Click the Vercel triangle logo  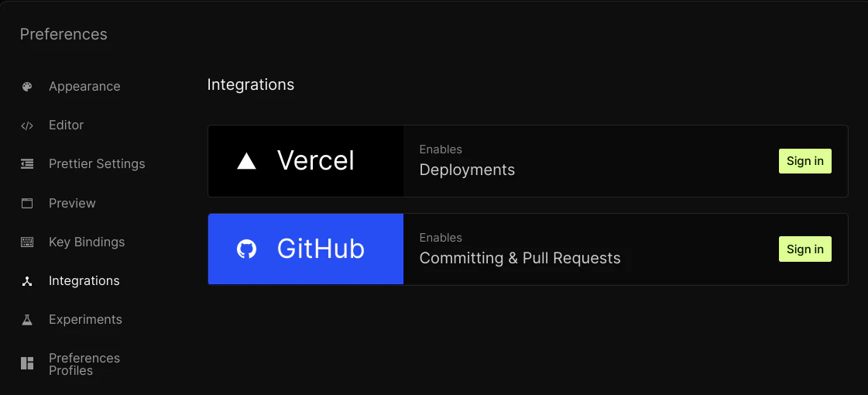coord(246,161)
